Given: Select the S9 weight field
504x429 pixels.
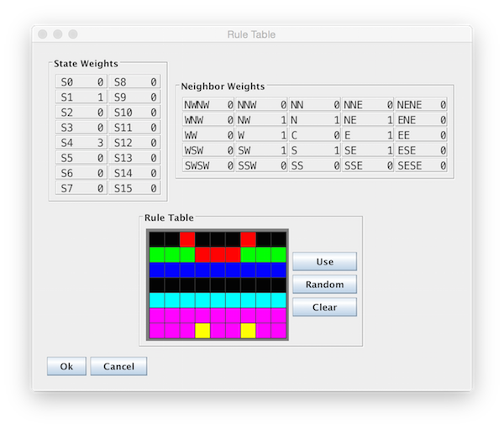Looking at the screenshot, I should 134,97.
